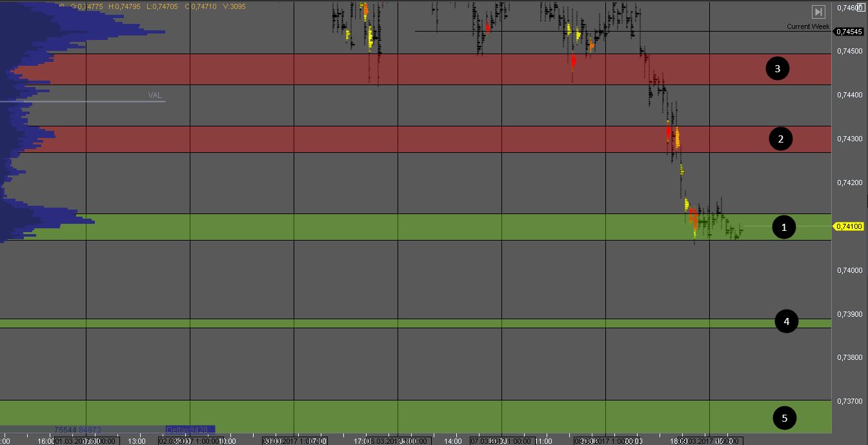This screenshot has width=868, height=445.
Task: Select the black 0,74545 price level tag
Action: pyautogui.click(x=848, y=32)
